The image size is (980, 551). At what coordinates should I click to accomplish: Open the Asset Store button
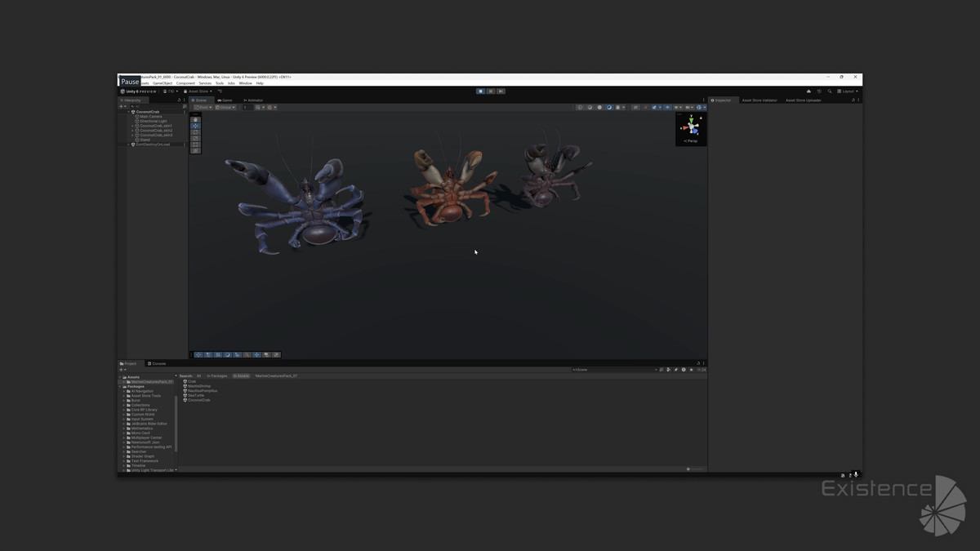tap(198, 91)
